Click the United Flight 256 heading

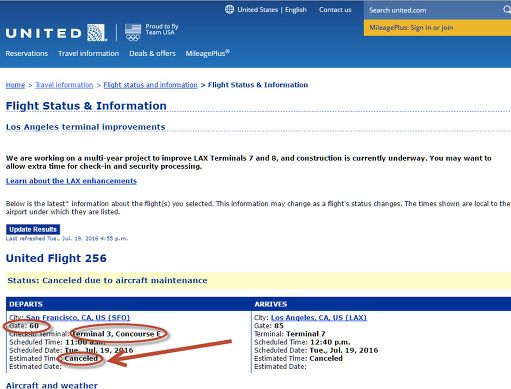56,258
